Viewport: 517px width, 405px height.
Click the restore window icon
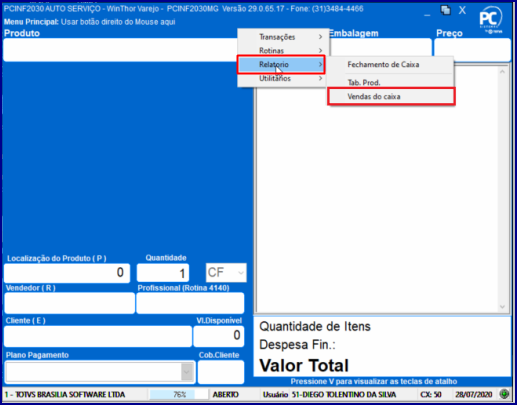pos(445,10)
